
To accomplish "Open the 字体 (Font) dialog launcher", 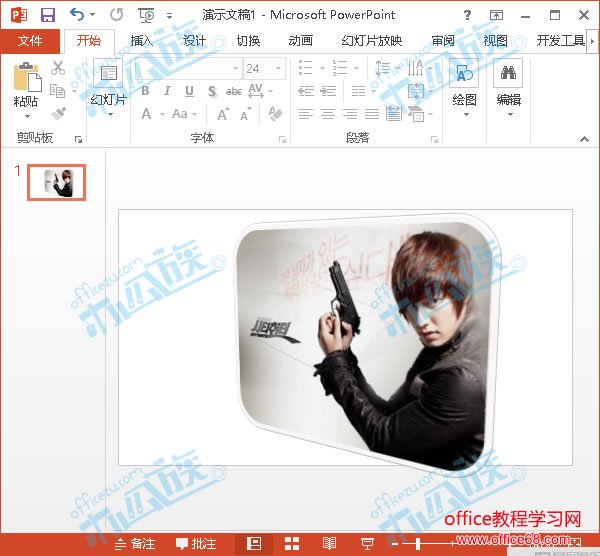I will [282, 139].
